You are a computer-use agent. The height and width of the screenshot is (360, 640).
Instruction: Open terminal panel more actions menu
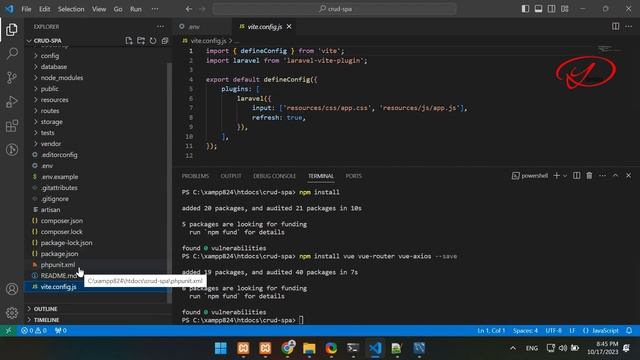602,176
